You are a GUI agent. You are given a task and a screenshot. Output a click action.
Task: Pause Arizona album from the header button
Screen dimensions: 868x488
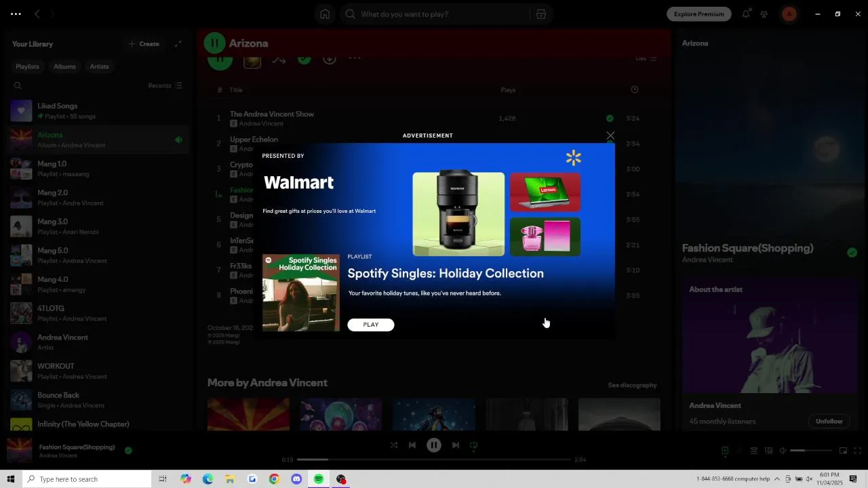coord(214,43)
